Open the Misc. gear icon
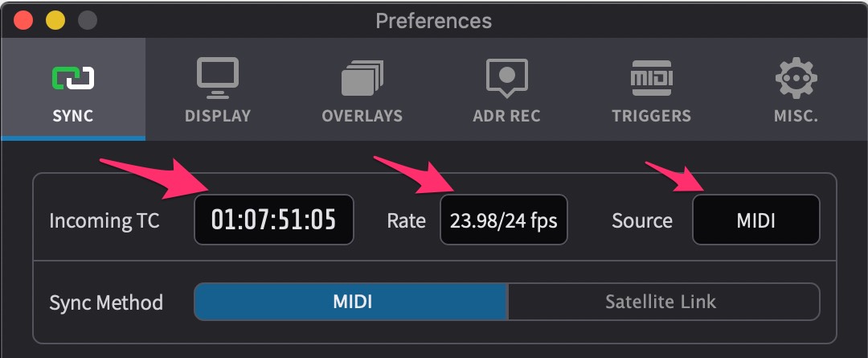Viewport: 868px width, 358px height. (x=796, y=78)
